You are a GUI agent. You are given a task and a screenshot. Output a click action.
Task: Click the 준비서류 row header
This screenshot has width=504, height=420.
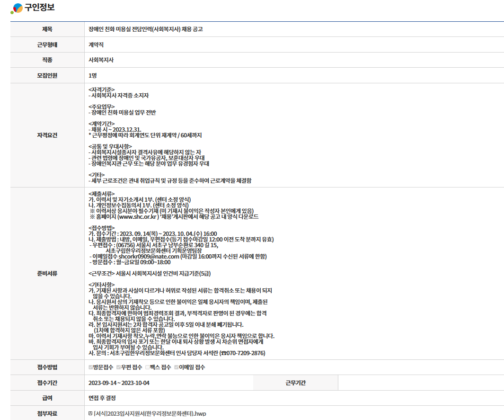coord(47,273)
